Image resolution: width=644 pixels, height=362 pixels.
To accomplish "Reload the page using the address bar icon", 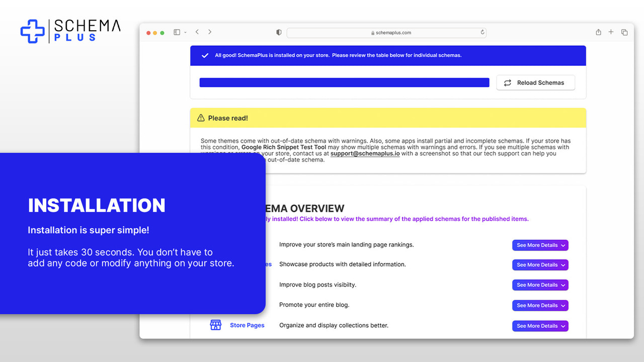I will point(482,32).
